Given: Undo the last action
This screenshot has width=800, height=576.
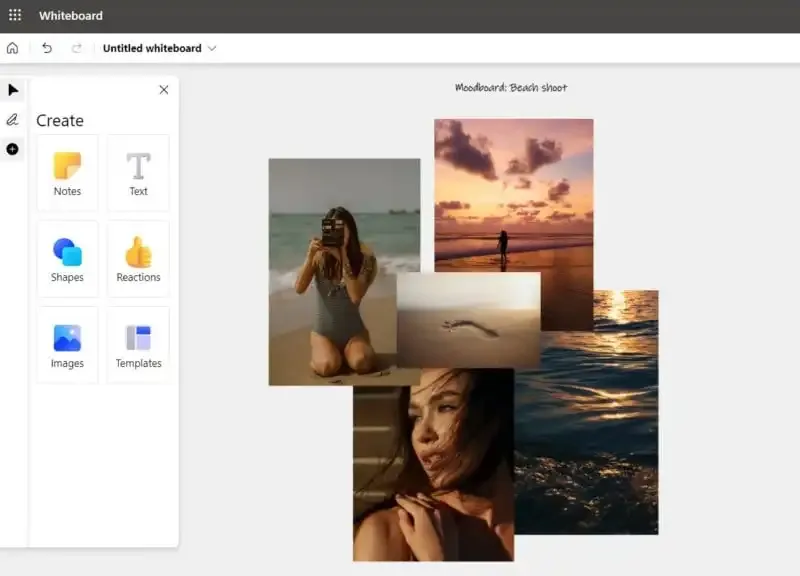Looking at the screenshot, I should click(x=46, y=47).
